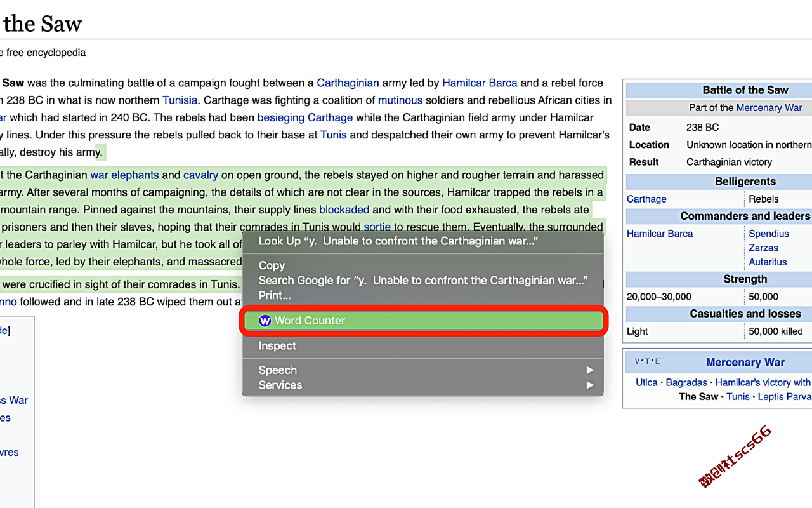The width and height of the screenshot is (812, 508).
Task: Open the war elephants link
Action: (124, 175)
